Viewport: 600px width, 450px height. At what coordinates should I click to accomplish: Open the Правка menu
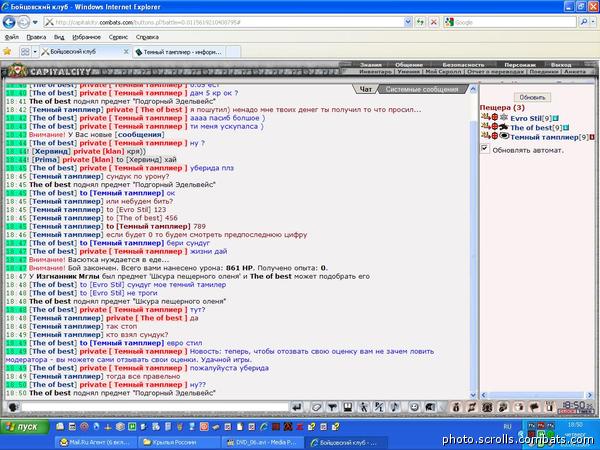click(x=36, y=37)
